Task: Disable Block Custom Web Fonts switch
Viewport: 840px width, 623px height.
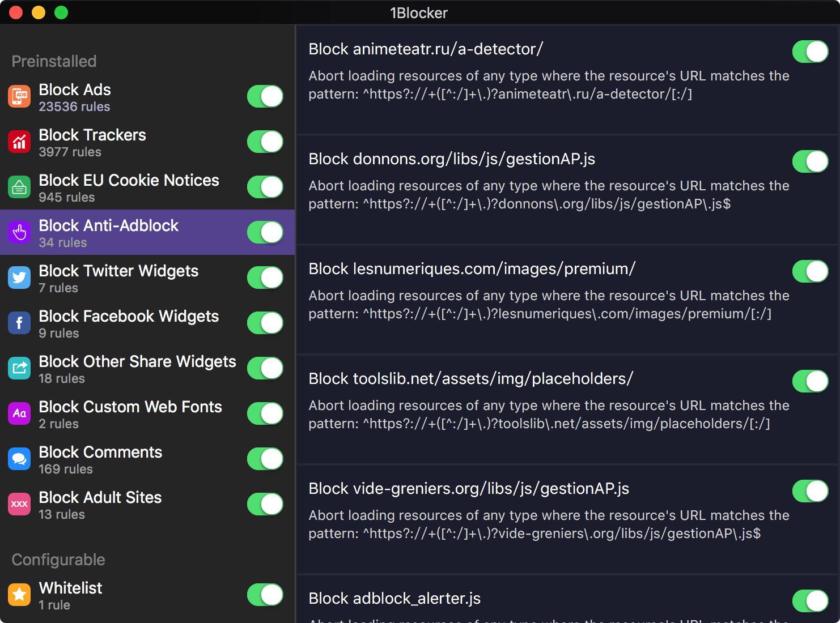Action: (265, 413)
